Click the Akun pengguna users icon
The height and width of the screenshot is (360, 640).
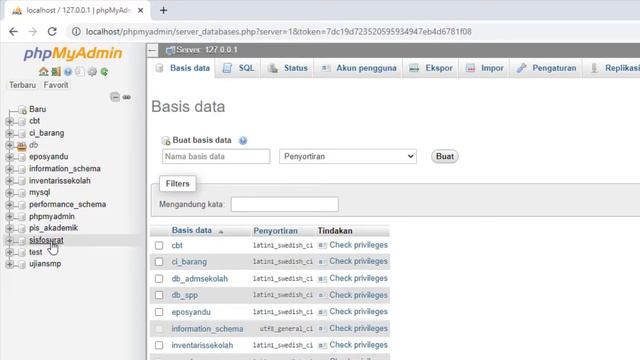pos(325,68)
